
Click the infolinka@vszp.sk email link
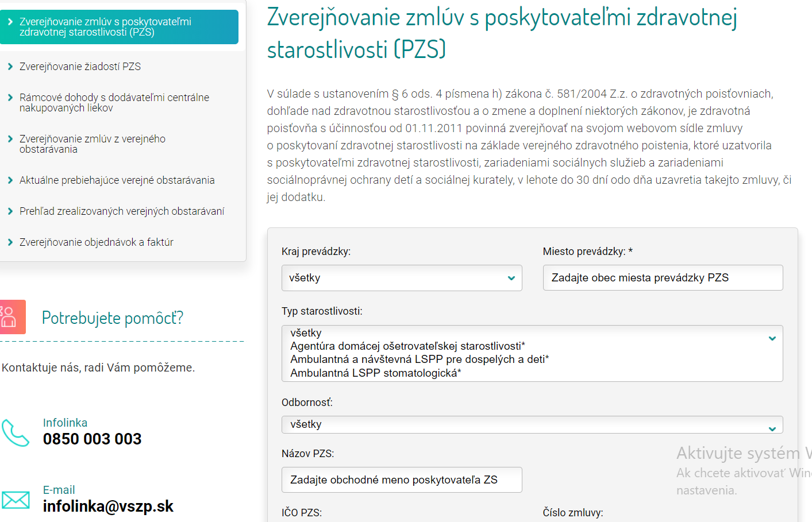pos(108,506)
